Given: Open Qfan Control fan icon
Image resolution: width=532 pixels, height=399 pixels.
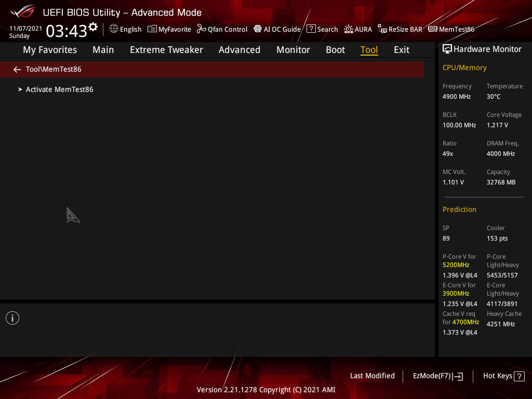Looking at the screenshot, I should [201, 29].
